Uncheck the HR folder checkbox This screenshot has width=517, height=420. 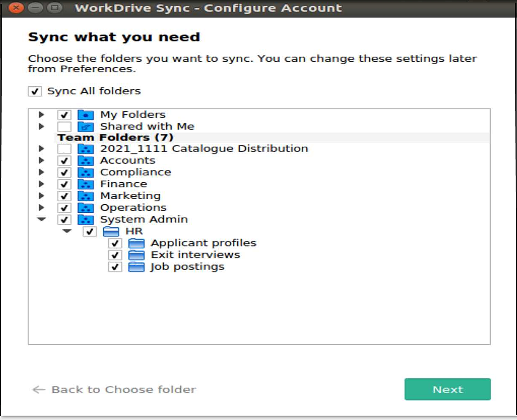[90, 231]
